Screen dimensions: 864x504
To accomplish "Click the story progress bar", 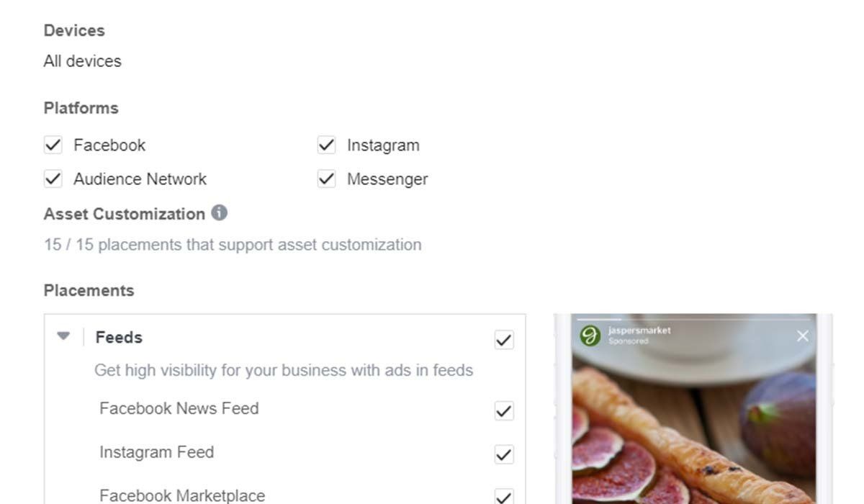I will (693, 319).
